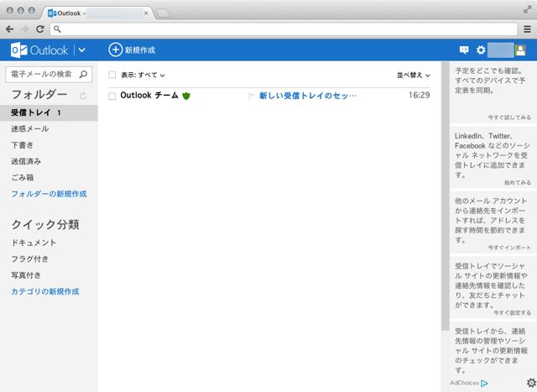The height and width of the screenshot is (392, 537).
Task: Click the クイック分類 heading
Action: click(x=45, y=224)
